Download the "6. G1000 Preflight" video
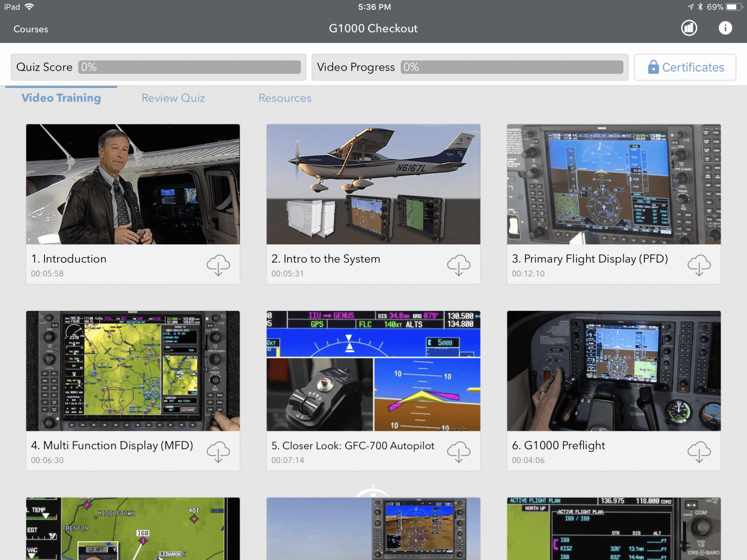Image resolution: width=747 pixels, height=560 pixels. 699,451
